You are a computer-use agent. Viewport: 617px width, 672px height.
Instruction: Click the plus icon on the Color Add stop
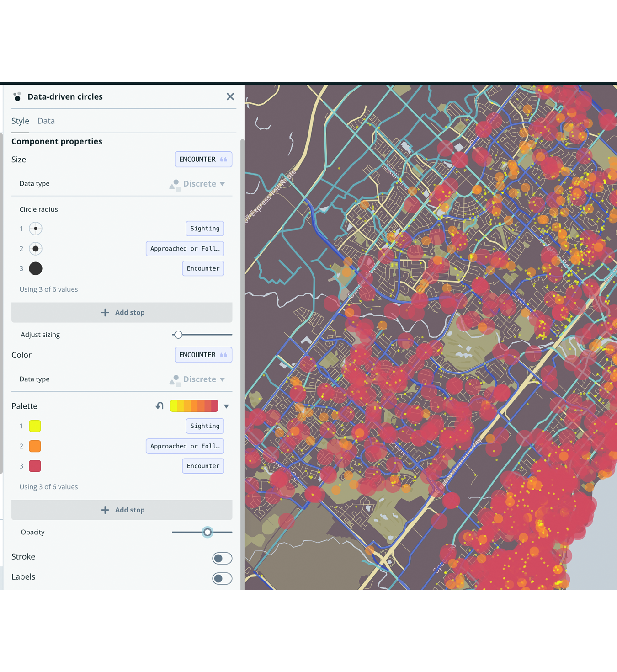[105, 510]
